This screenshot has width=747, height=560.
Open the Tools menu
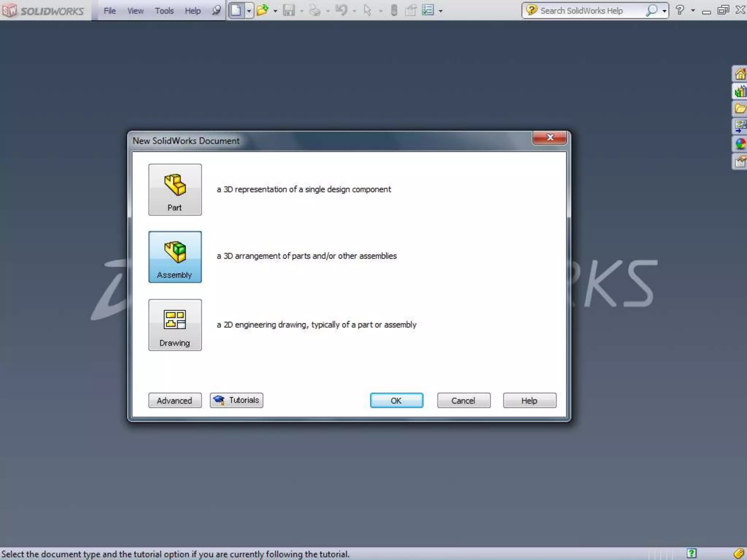click(164, 11)
